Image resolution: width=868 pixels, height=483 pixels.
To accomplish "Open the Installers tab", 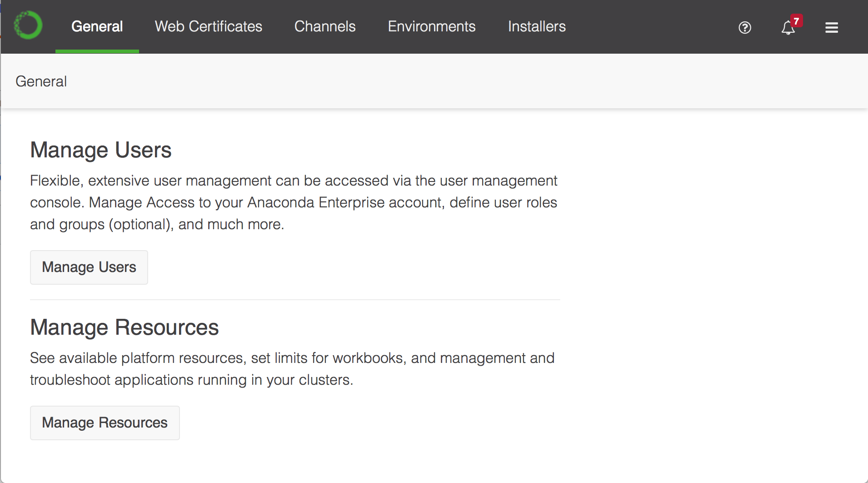I will coord(537,26).
